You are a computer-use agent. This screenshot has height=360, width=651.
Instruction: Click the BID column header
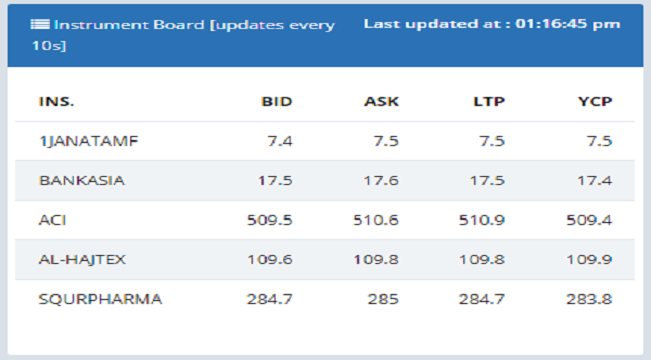277,101
